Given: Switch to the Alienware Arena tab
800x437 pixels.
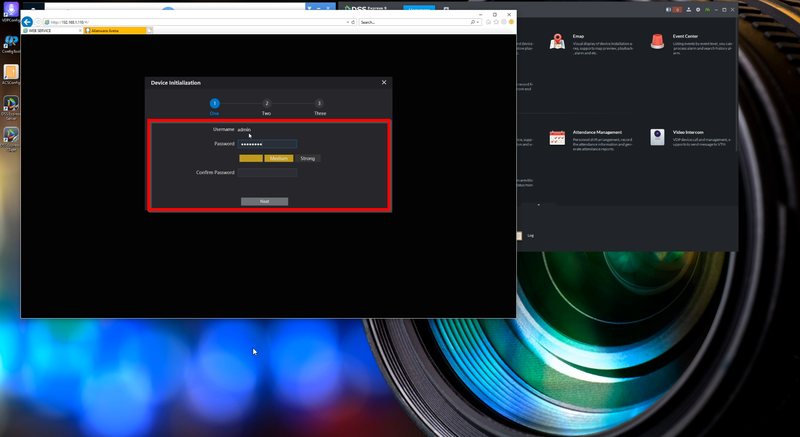Looking at the screenshot, I should coord(115,31).
